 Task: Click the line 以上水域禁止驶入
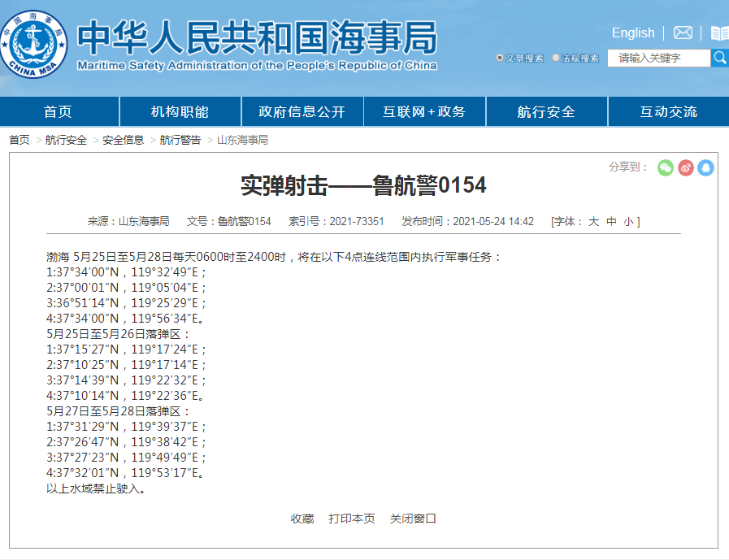[x=96, y=488]
